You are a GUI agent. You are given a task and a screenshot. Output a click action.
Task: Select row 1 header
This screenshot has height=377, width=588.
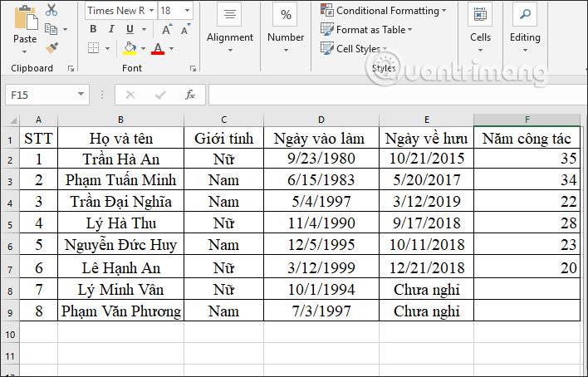(10, 140)
